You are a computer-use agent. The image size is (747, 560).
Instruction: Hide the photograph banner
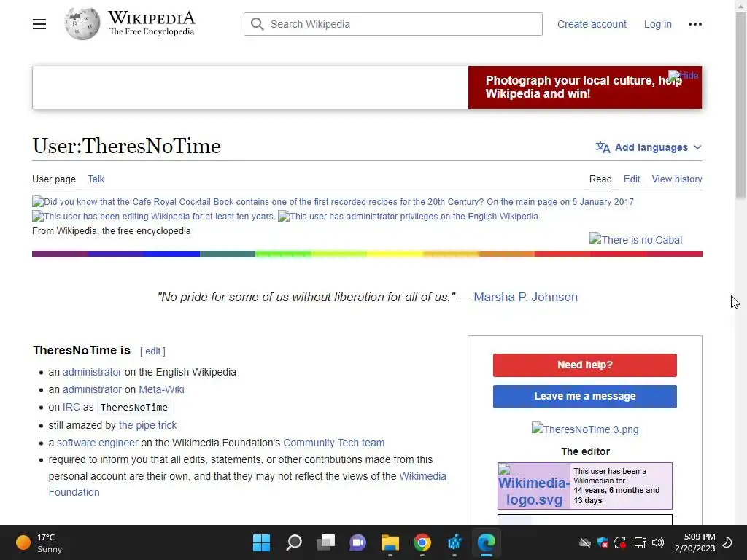683,75
